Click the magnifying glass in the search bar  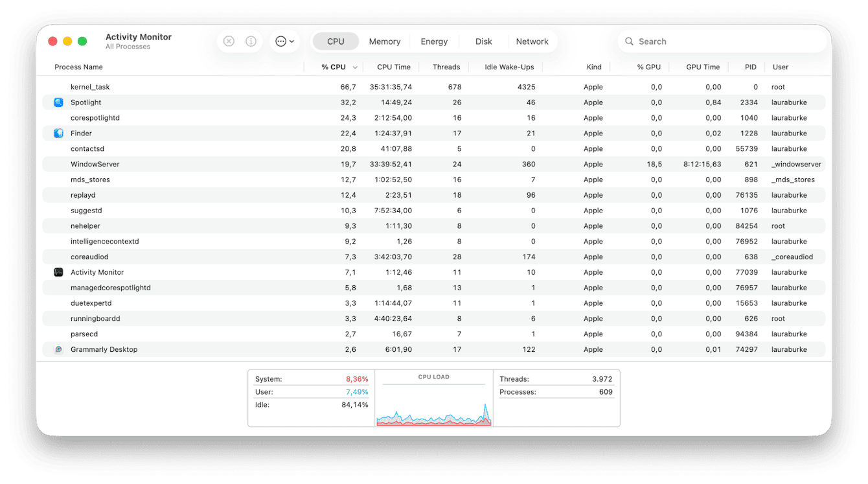pos(629,41)
